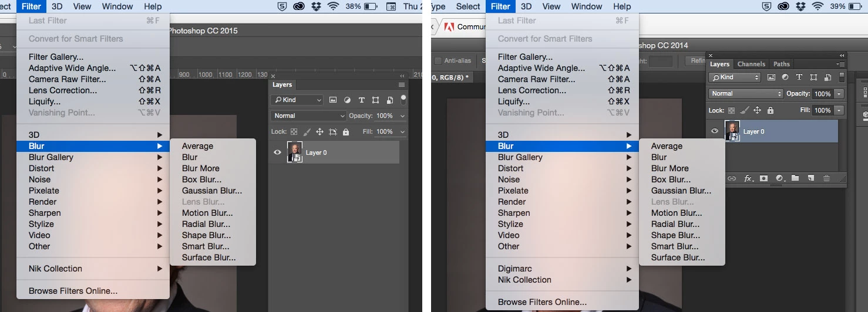Open Normal blend mode dropdown in CC 2015 panel
This screenshot has height=312, width=868.
point(309,116)
